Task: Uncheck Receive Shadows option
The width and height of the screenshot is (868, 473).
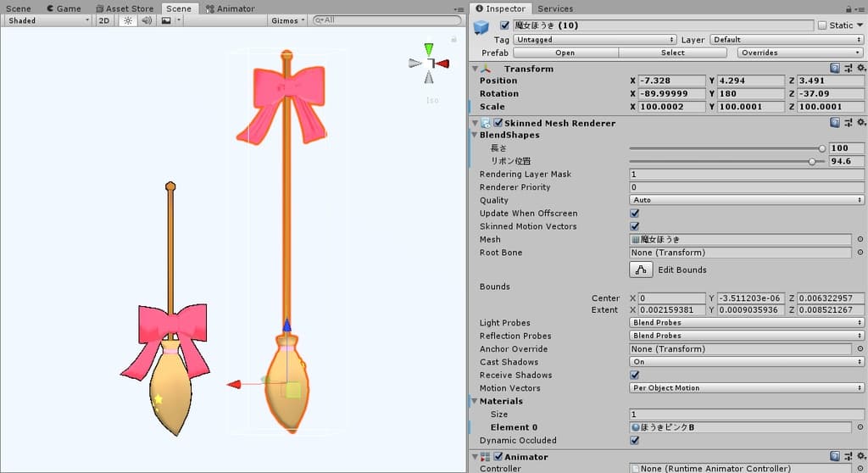Action: [x=635, y=375]
